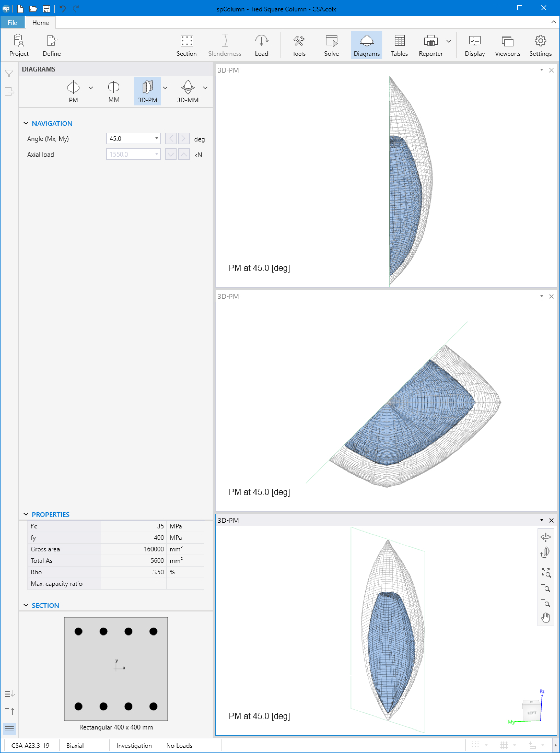Click the filter funnel icon in left sidebar
This screenshot has width=560, height=753.
pos(9,74)
